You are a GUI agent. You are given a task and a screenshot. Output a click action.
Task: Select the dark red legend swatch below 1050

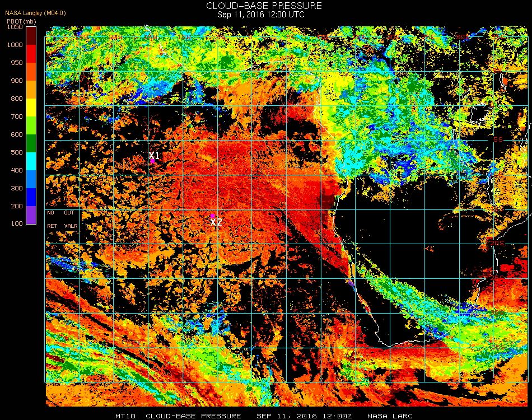coord(31,36)
